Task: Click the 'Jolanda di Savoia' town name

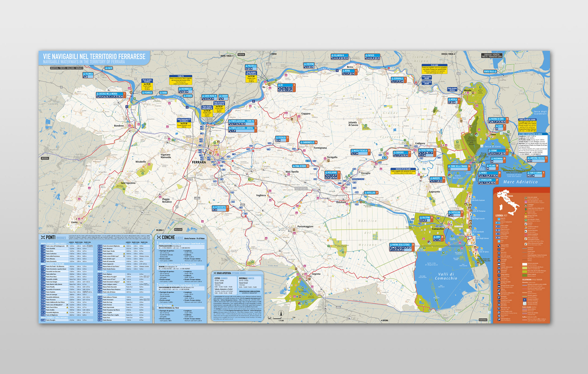Action: click(353, 124)
